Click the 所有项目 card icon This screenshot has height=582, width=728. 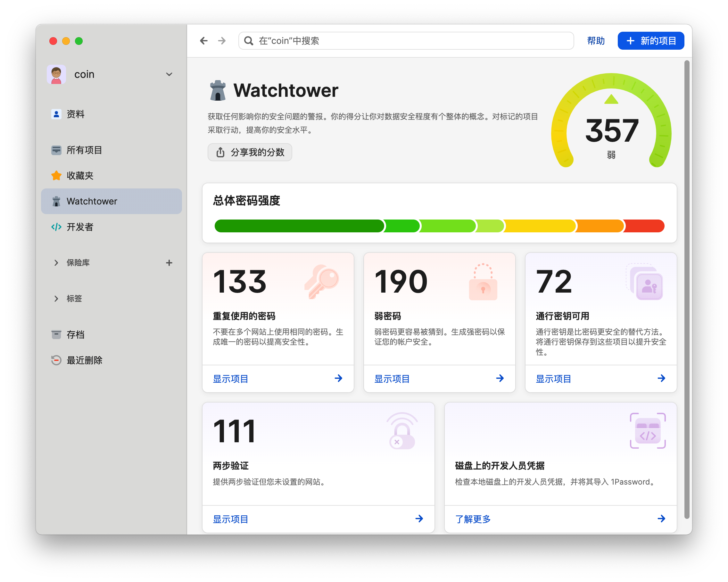pyautogui.click(x=56, y=150)
